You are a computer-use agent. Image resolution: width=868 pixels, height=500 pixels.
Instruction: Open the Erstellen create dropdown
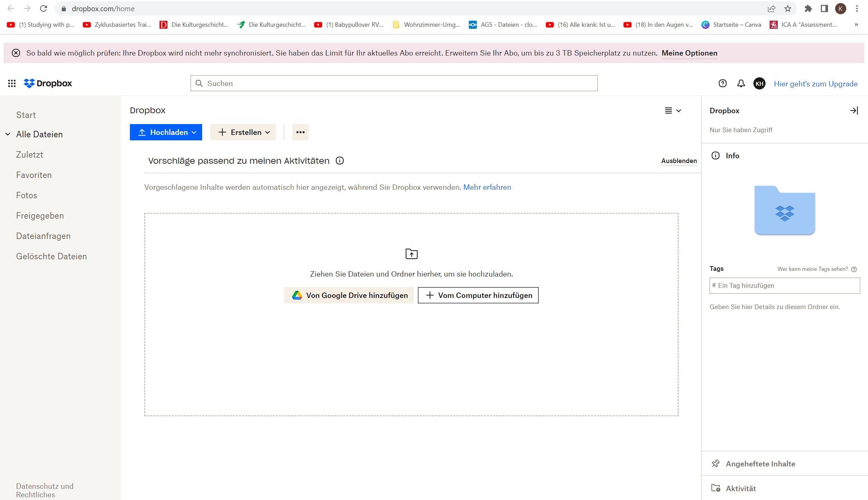243,132
